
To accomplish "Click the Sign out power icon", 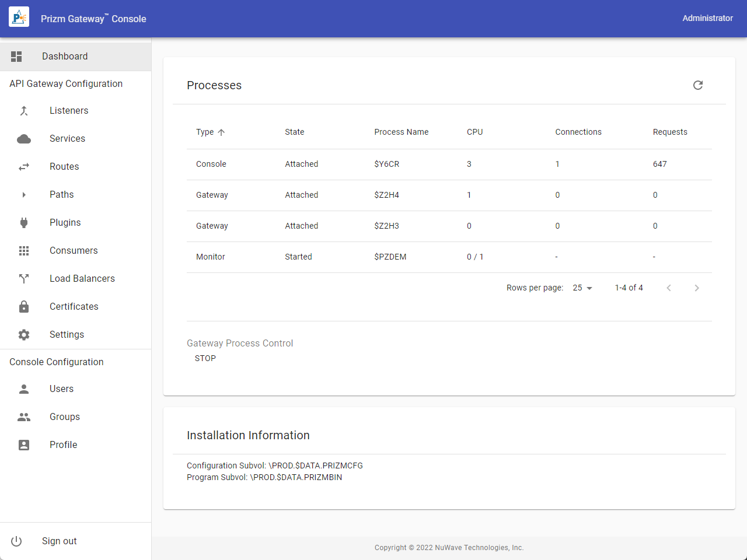I will [x=16, y=541].
